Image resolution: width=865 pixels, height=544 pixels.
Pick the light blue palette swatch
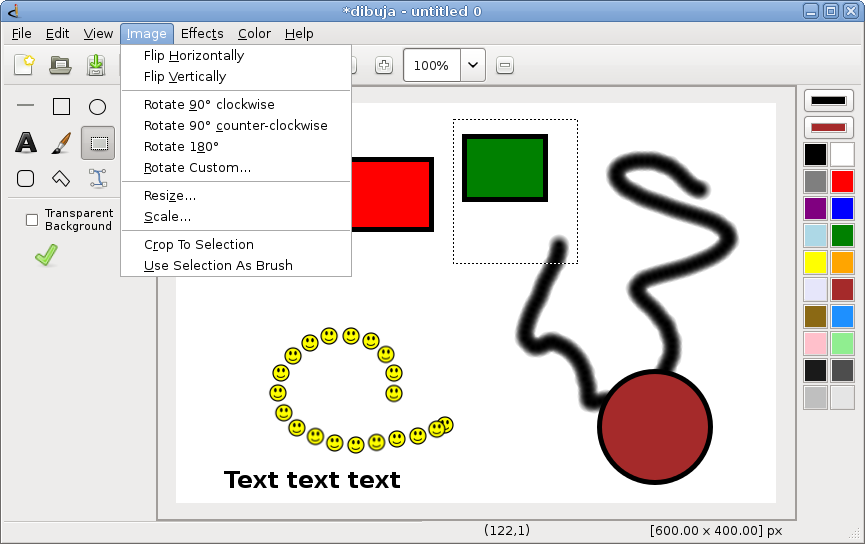(815, 236)
